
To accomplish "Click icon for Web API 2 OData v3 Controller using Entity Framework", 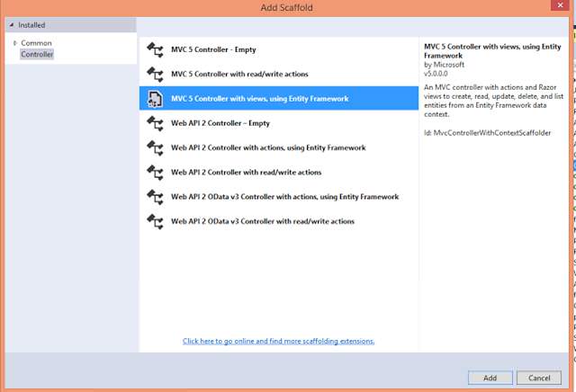I will pos(155,197).
